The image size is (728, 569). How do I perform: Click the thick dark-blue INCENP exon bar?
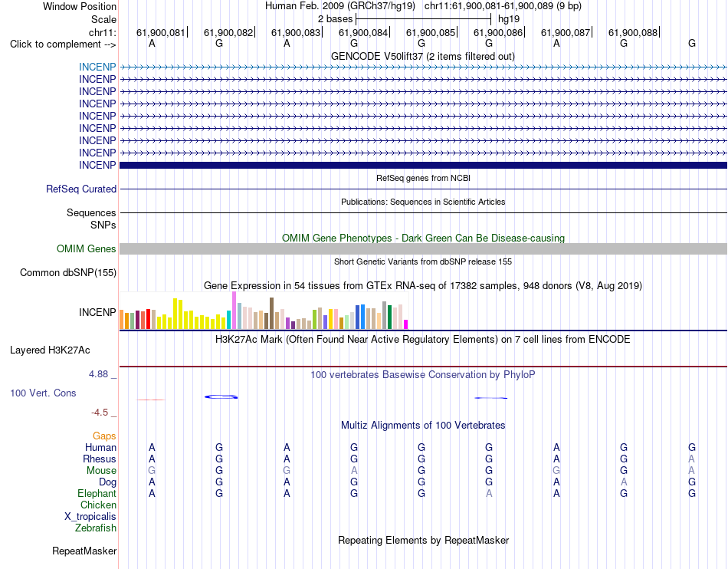click(423, 165)
